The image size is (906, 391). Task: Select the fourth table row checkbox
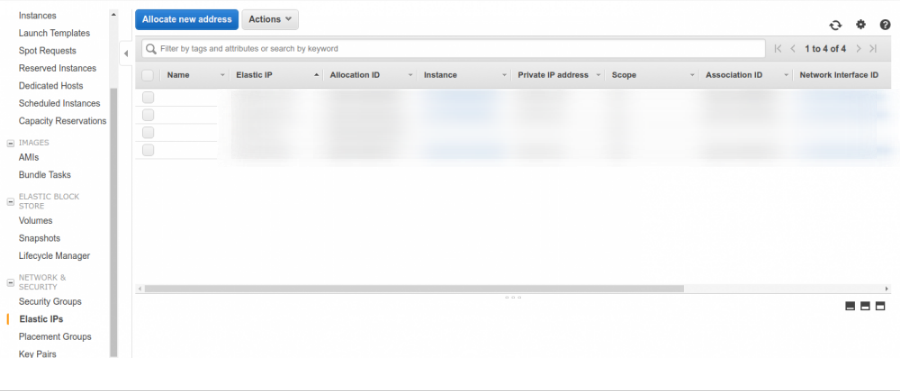(x=148, y=150)
